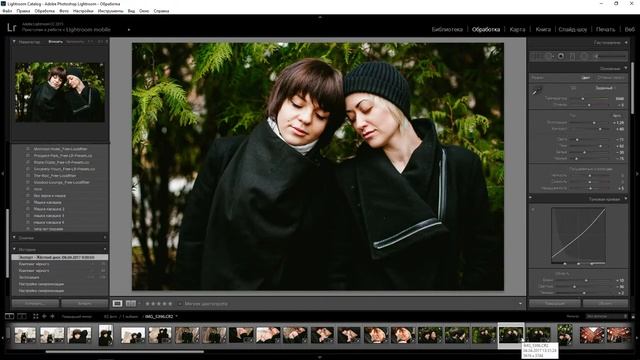Hide the left panel group arrow
Viewport: 640px width, 360px height.
tap(2, 174)
